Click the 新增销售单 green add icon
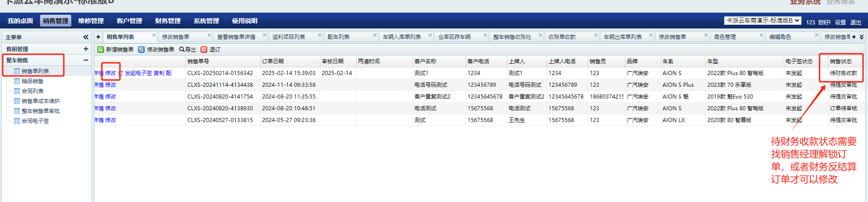 pyautogui.click(x=101, y=50)
